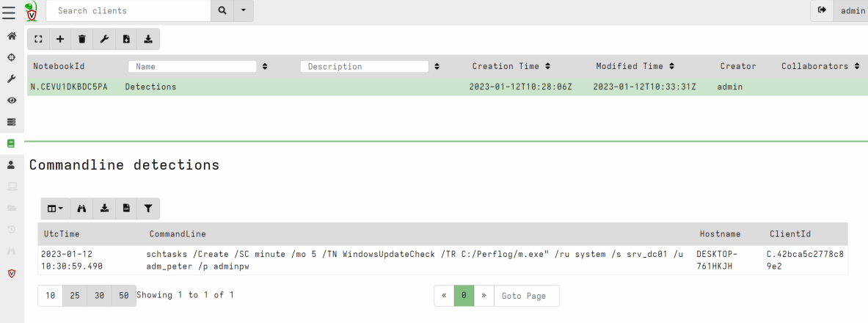Delete the notebook using the trash icon
The height and width of the screenshot is (323, 868).
pyautogui.click(x=81, y=39)
